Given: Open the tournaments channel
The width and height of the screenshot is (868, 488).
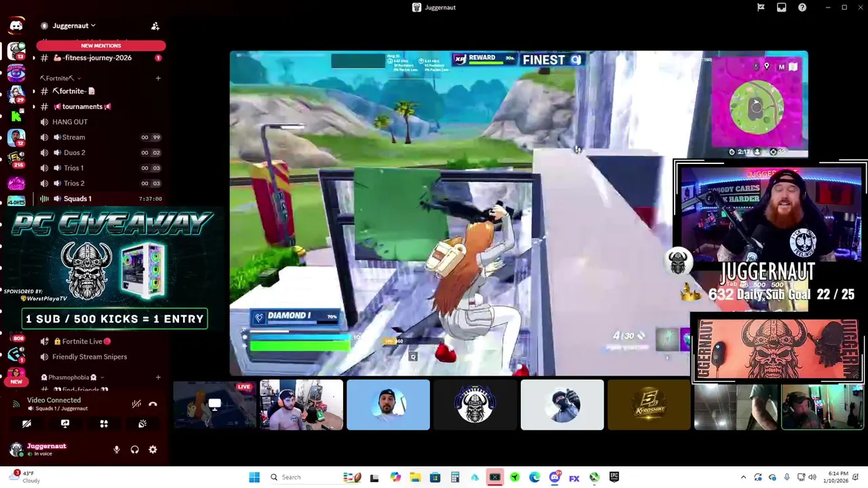Looking at the screenshot, I should click(100, 106).
